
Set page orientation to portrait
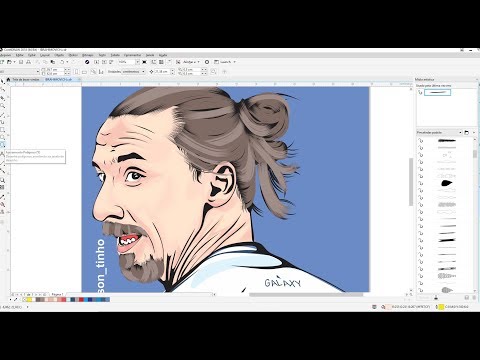76,72
